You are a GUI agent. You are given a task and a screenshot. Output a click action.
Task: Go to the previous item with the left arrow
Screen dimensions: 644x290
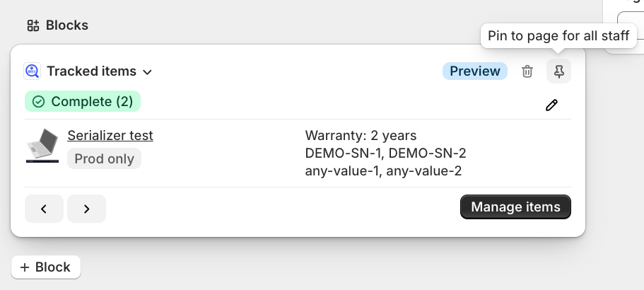pos(44,209)
